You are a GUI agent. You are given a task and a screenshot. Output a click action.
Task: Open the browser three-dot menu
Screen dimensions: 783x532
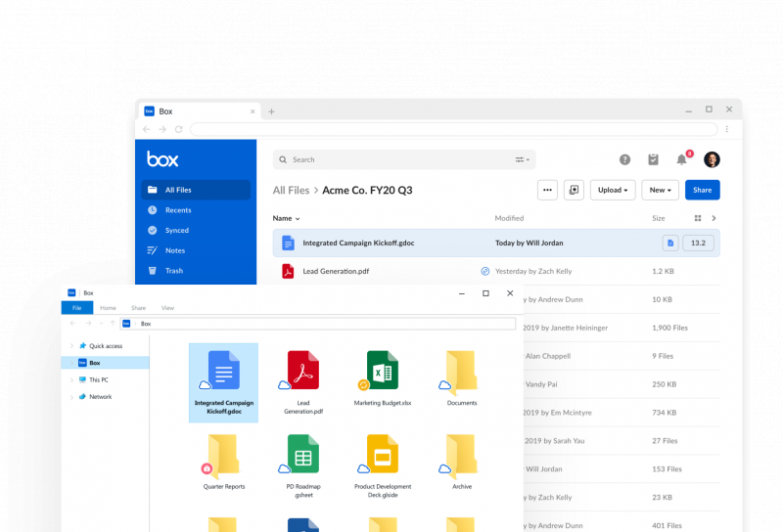coord(726,129)
